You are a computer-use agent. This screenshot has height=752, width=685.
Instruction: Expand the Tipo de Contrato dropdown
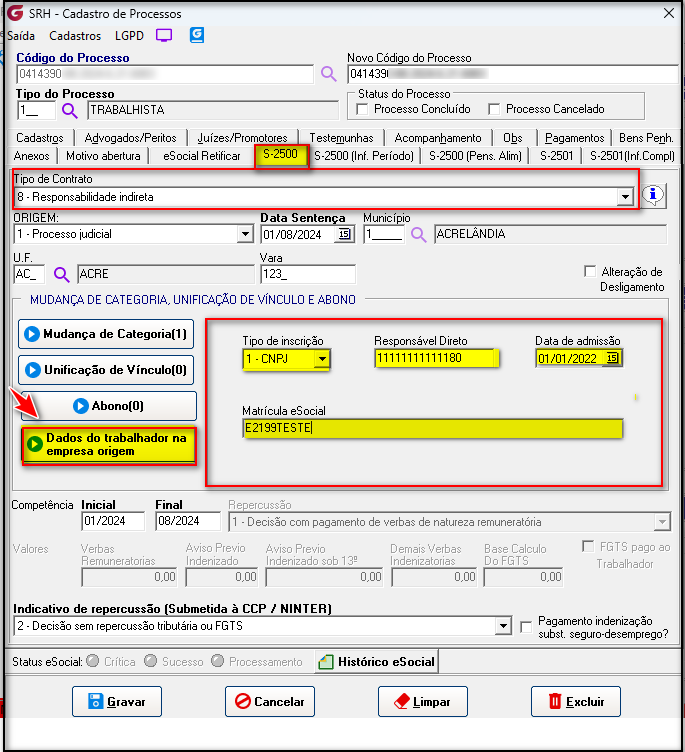pyautogui.click(x=625, y=197)
